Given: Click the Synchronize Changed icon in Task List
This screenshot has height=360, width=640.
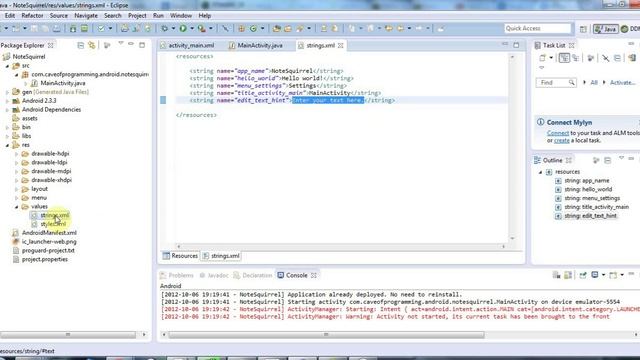Looking at the screenshot, I should coord(632,58).
